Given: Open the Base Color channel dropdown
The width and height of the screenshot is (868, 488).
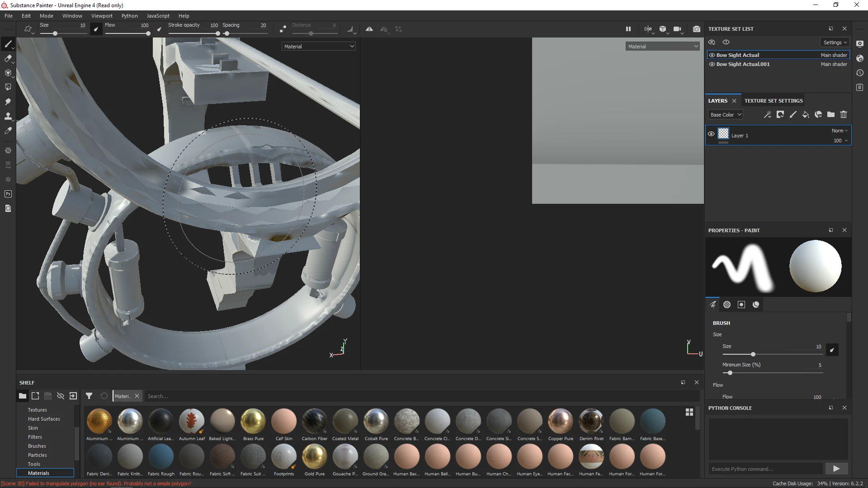Looking at the screenshot, I should [725, 115].
